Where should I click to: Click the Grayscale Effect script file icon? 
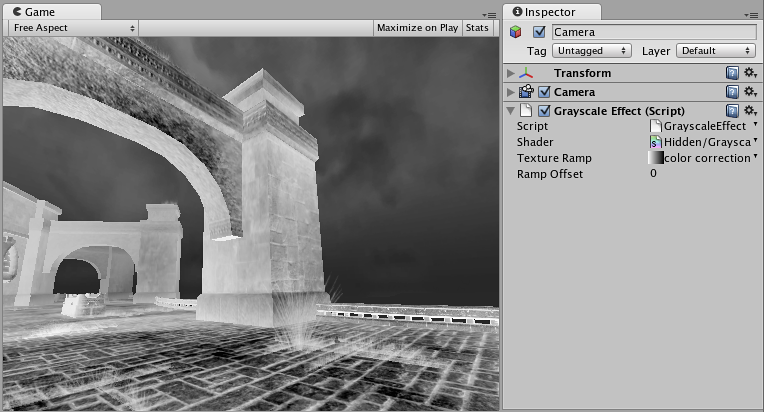point(526,111)
